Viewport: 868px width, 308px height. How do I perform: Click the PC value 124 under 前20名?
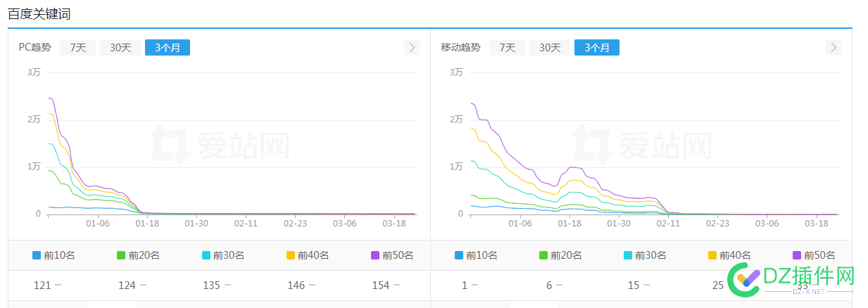tap(127, 285)
